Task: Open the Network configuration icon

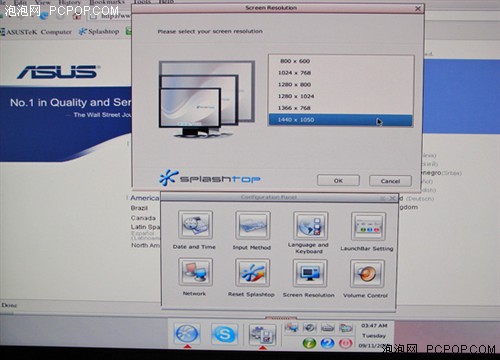Action: tap(195, 272)
